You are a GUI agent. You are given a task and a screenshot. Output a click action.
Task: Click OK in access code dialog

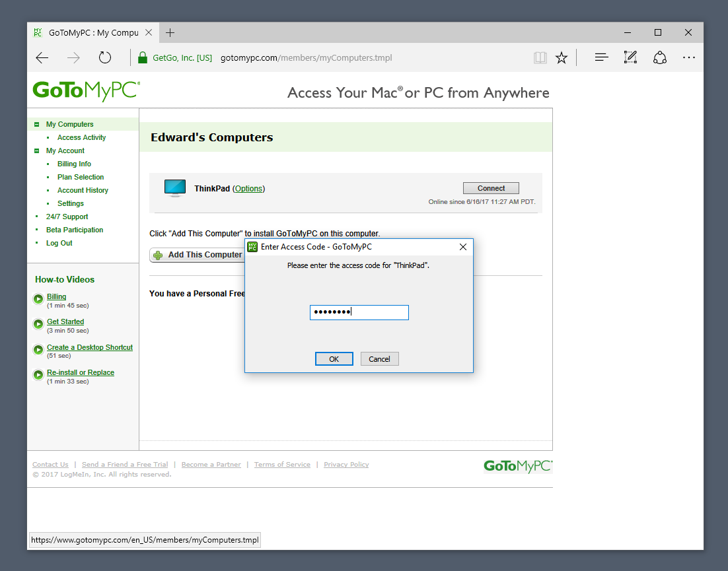[334, 359]
